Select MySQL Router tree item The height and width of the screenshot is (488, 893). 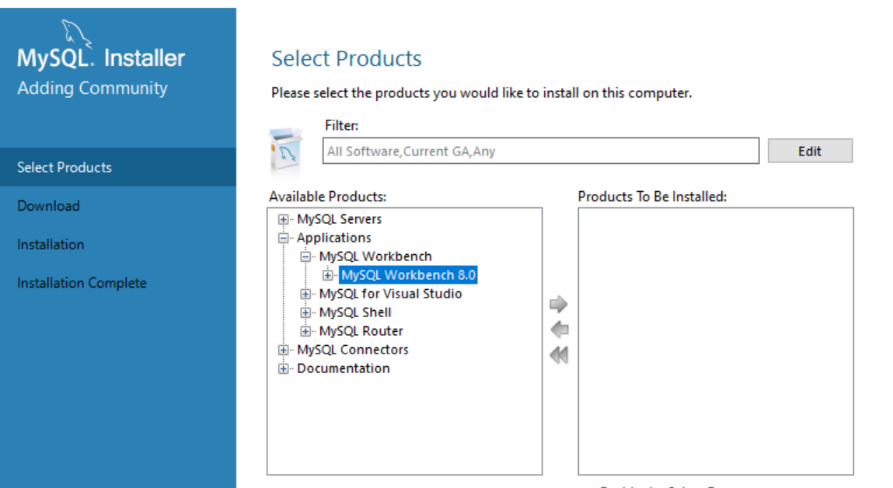(361, 331)
